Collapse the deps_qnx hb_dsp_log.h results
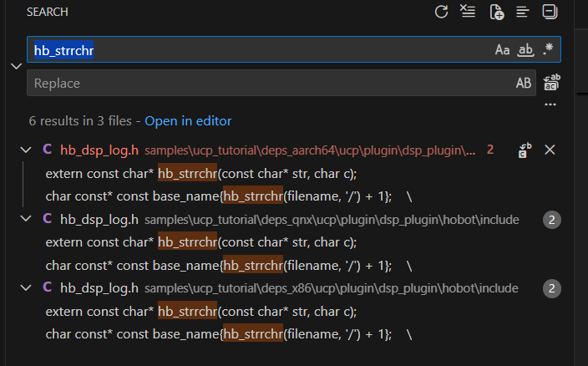Image resolution: width=588 pixels, height=366 pixels. (26, 220)
